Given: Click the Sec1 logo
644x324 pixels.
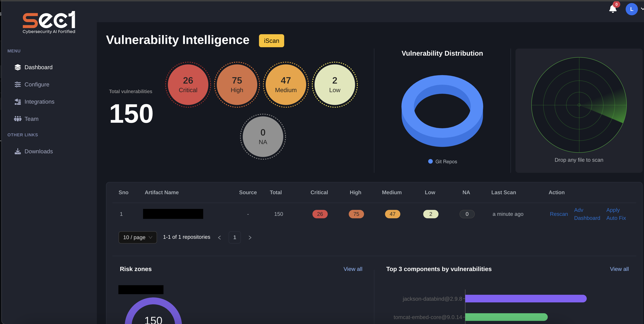Looking at the screenshot, I should [49, 22].
